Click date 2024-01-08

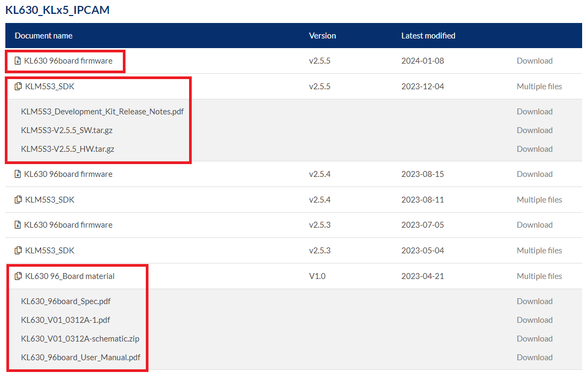[422, 61]
